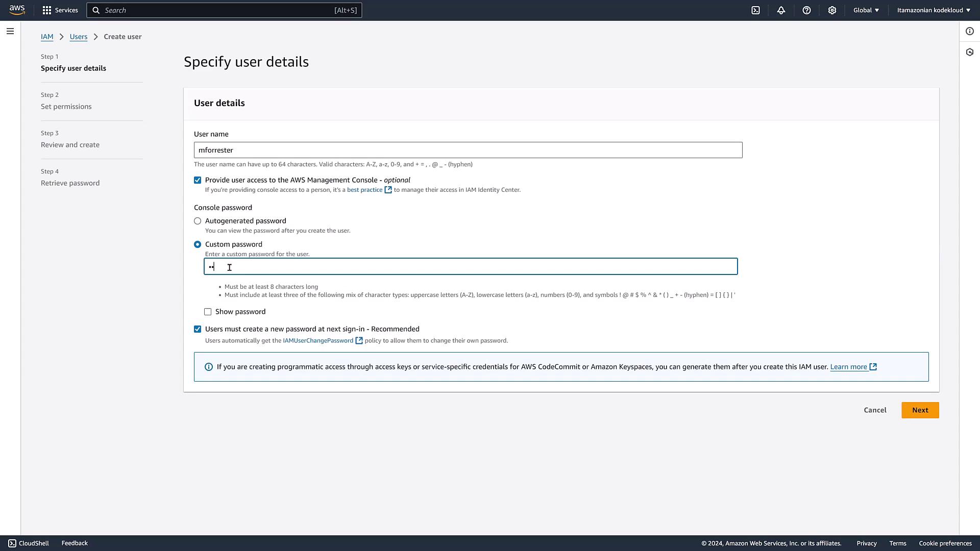Select Autogenerated password radio option

tap(198, 221)
